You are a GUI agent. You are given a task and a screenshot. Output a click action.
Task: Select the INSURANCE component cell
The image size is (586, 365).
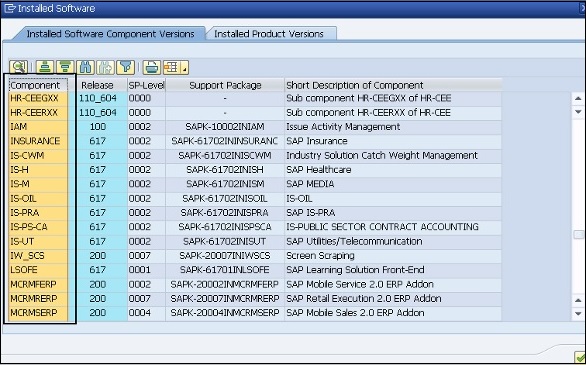click(x=38, y=141)
